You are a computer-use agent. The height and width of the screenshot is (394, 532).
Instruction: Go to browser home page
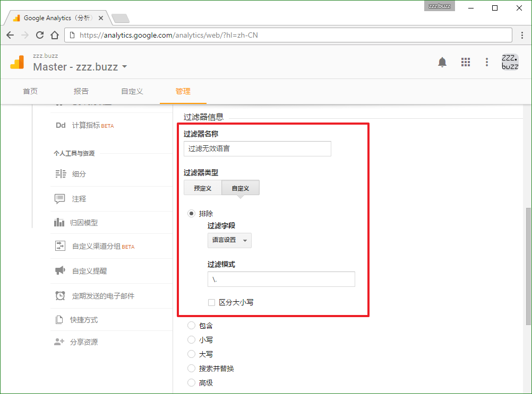(x=55, y=35)
